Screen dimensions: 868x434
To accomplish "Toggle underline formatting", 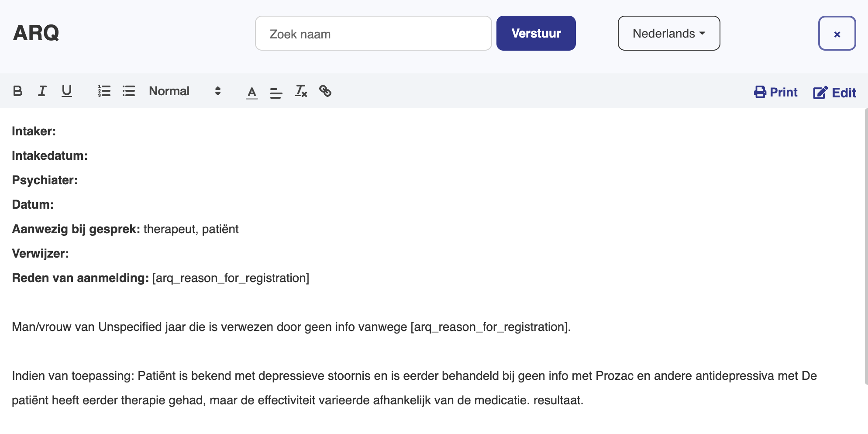I will pyautogui.click(x=67, y=91).
